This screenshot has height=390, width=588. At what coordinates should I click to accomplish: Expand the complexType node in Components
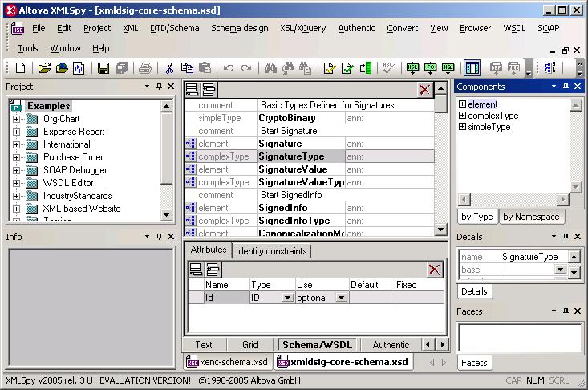tap(462, 115)
